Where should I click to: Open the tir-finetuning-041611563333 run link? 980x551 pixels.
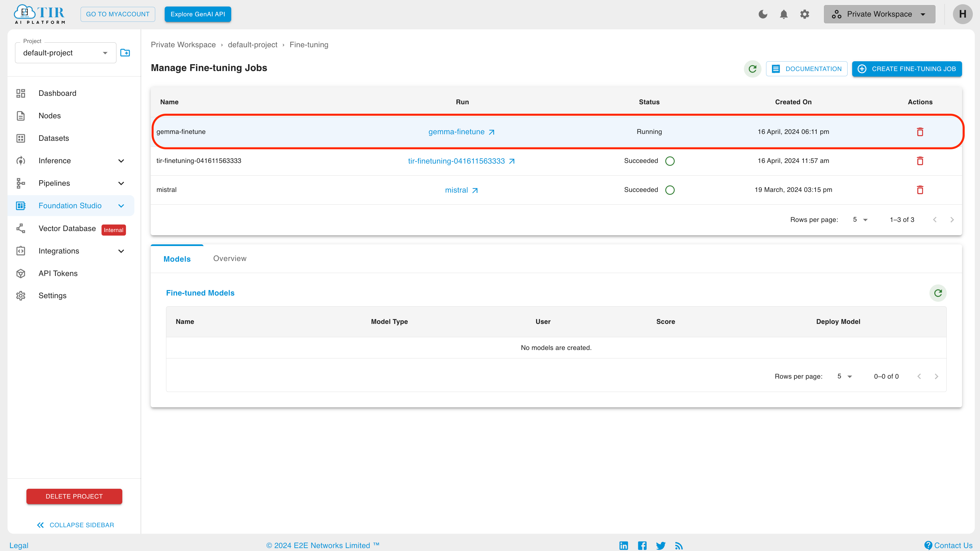pos(461,161)
